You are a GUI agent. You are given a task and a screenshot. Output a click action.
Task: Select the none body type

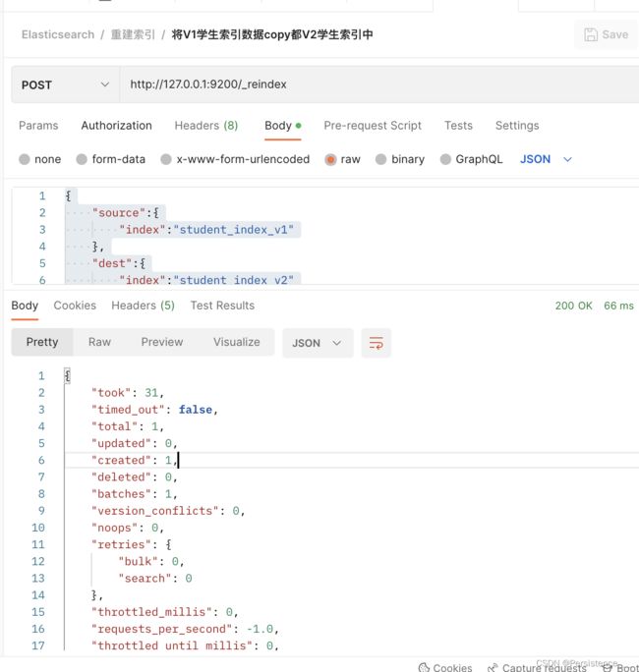[x=40, y=159]
